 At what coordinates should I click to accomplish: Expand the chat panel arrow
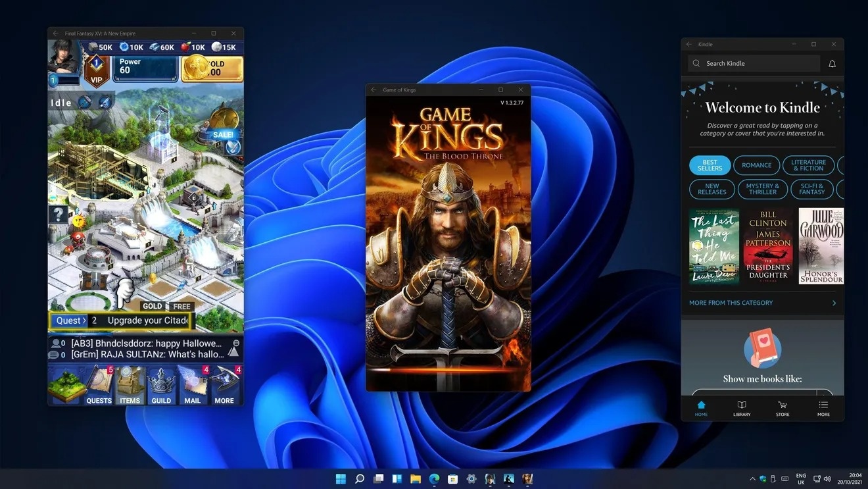235,351
